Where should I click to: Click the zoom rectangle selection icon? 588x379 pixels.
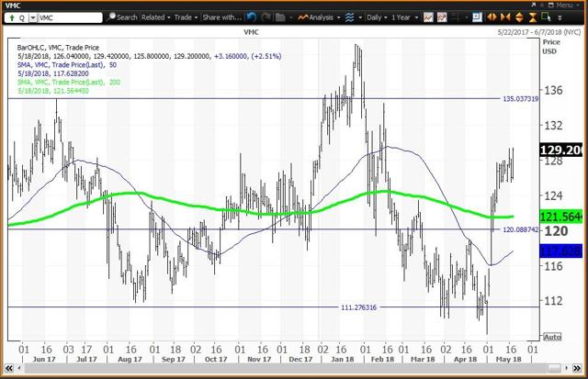pyautogui.click(x=546, y=17)
